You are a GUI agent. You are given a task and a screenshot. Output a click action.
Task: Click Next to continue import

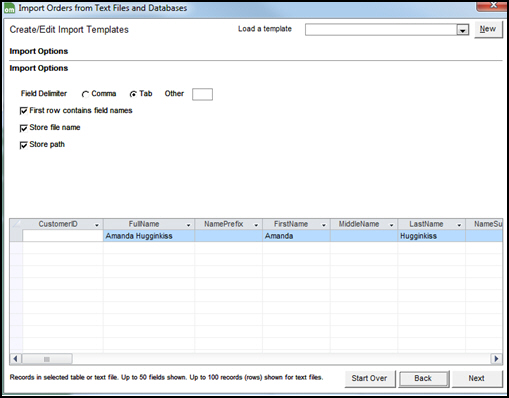tap(477, 379)
